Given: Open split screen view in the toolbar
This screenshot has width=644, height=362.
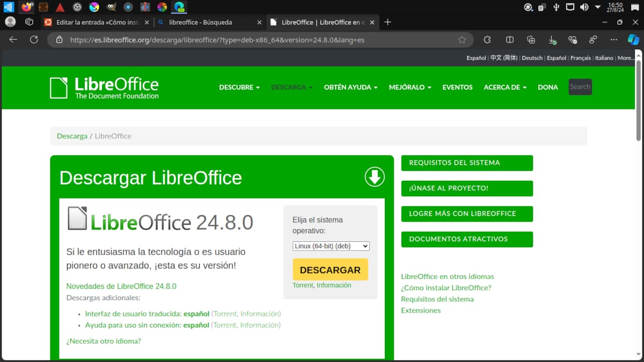Looking at the screenshot, I should pos(510,40).
